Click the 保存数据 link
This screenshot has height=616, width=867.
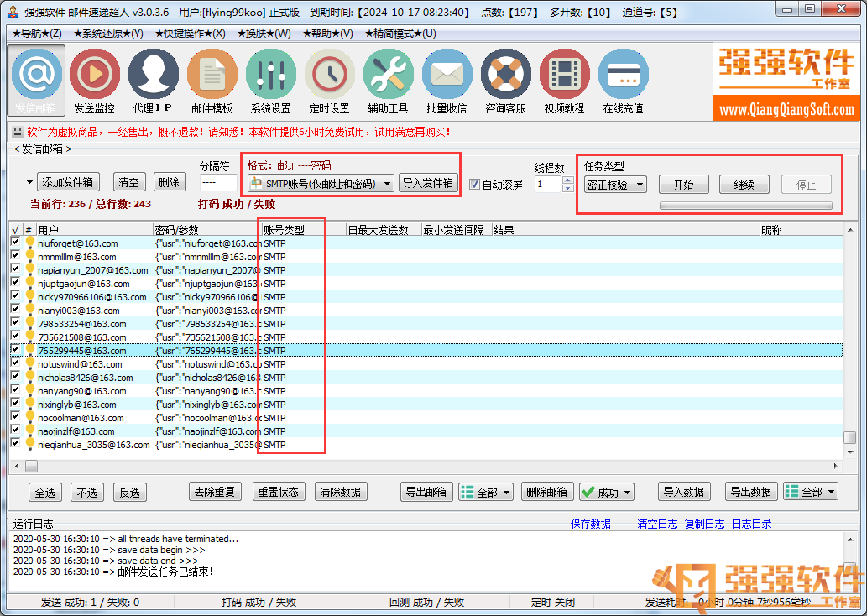pos(591,524)
